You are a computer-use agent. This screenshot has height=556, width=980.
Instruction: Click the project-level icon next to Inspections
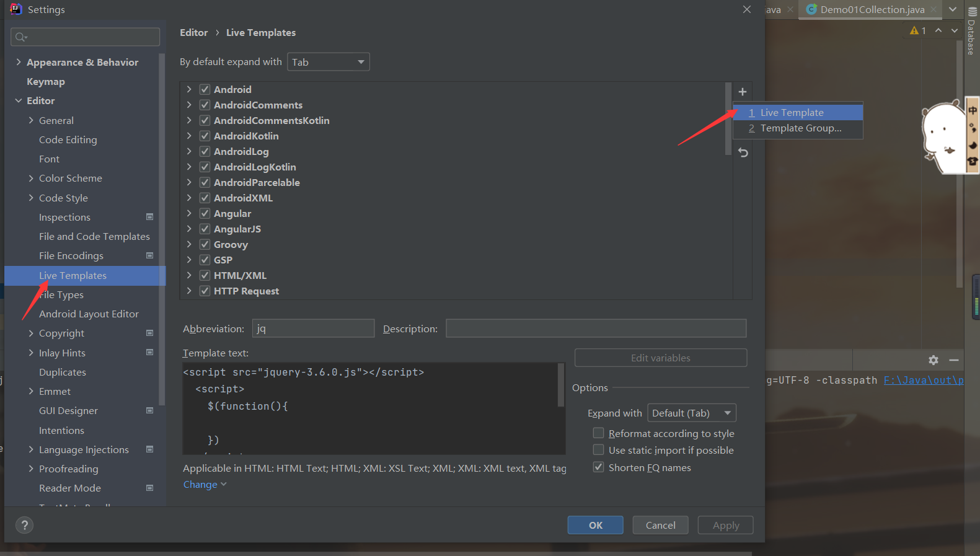coord(149,217)
